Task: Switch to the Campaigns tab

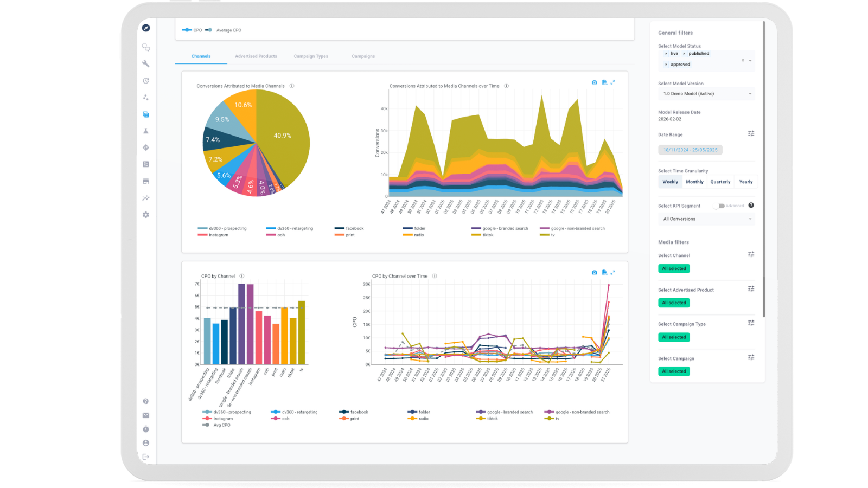Action: [x=363, y=56]
